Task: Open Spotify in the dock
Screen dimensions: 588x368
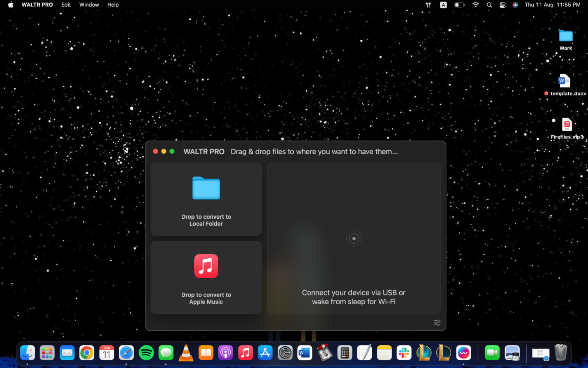Action: [x=146, y=353]
